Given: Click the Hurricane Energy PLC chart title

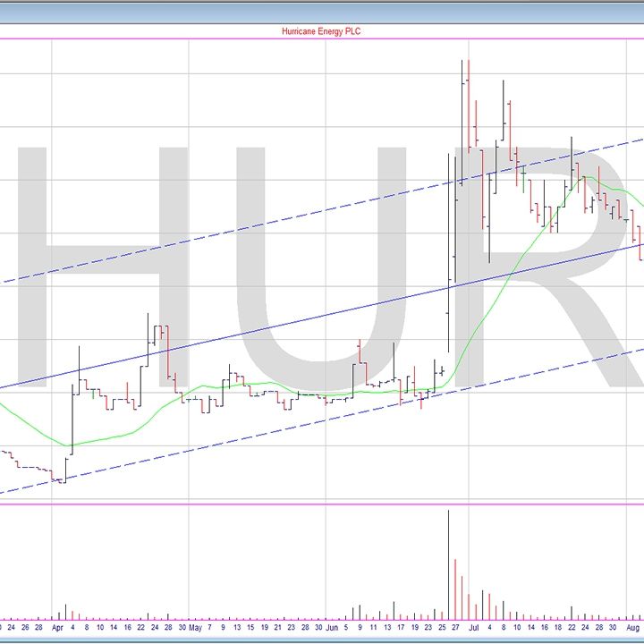Looking at the screenshot, I should 320,31.
